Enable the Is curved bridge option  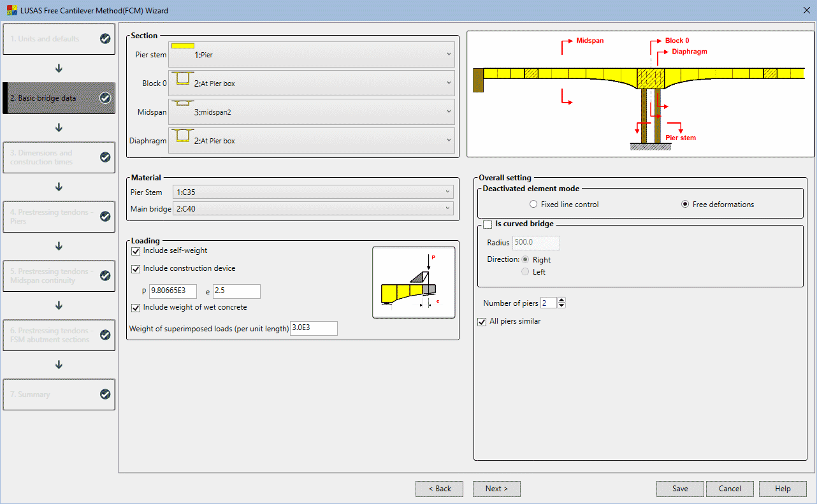pos(488,224)
